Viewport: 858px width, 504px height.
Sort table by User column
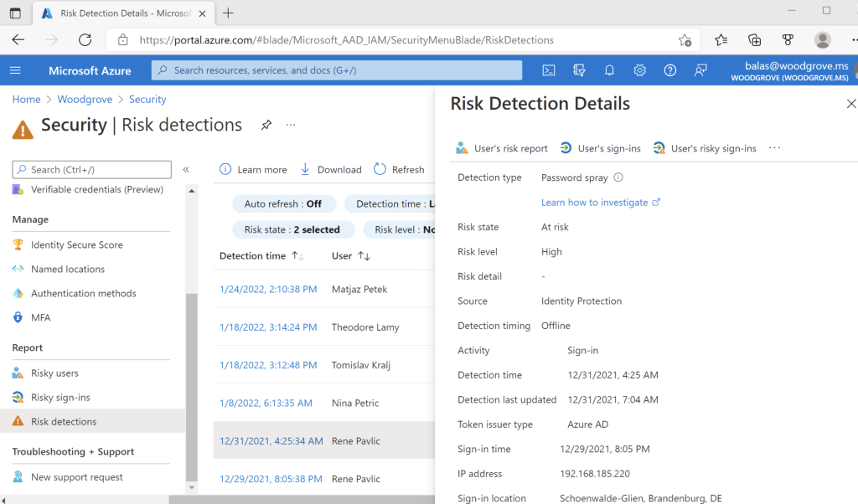[351, 256]
